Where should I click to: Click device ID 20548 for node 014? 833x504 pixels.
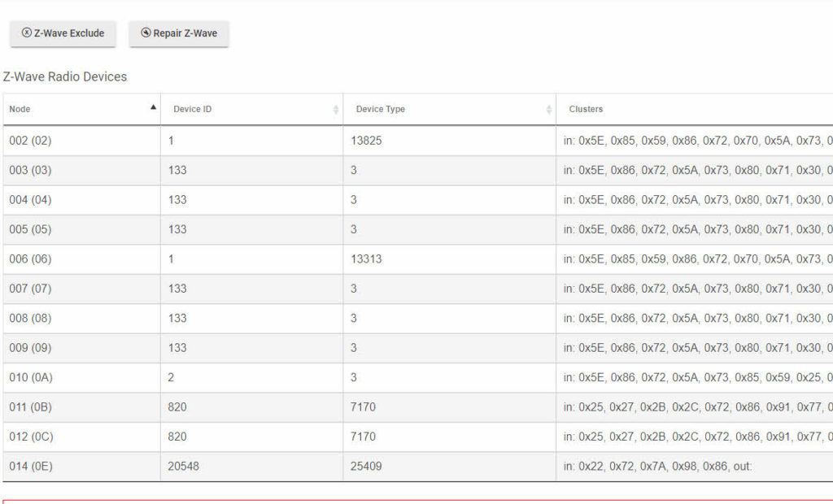(x=183, y=467)
